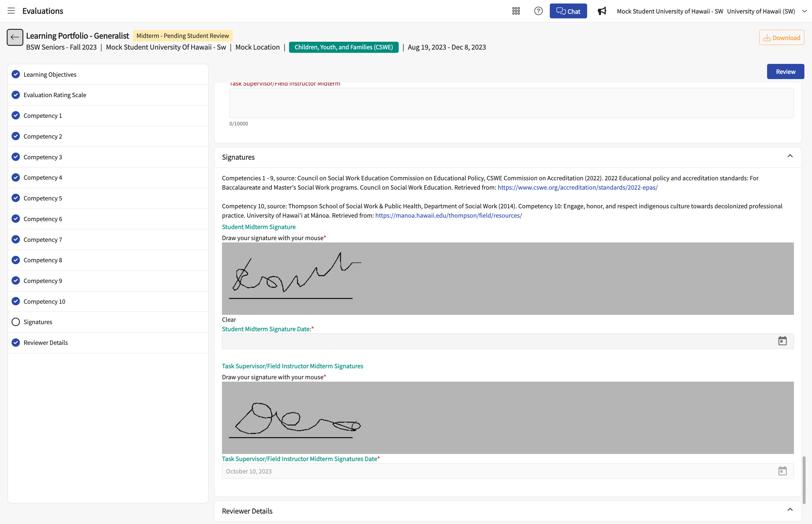This screenshot has height=524, width=812.
Task: Select Competency 5 in the sidebar
Action: [x=108, y=198]
